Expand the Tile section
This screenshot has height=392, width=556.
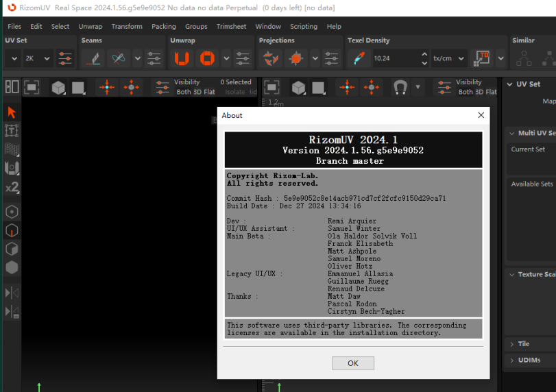pyautogui.click(x=511, y=344)
